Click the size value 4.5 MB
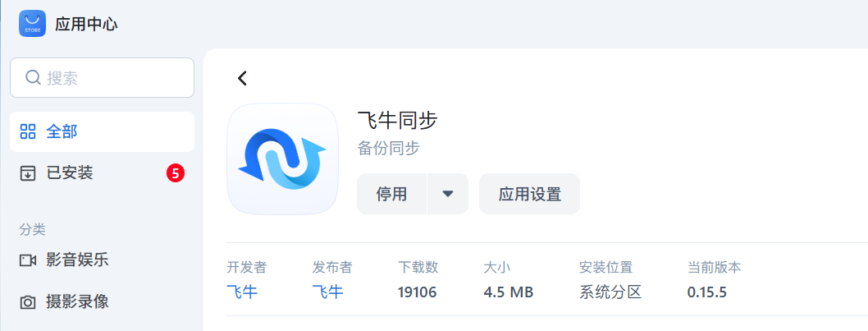Screen dimensions: 868x331 point(508,292)
